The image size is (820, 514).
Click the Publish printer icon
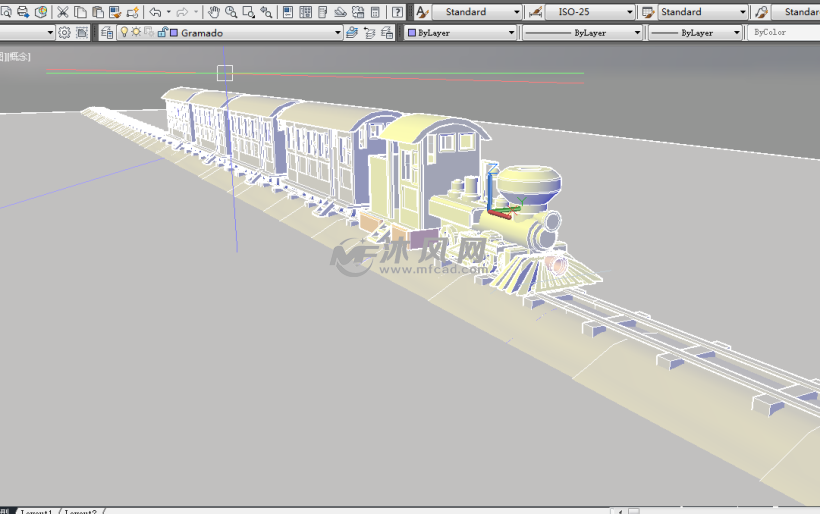(23, 12)
